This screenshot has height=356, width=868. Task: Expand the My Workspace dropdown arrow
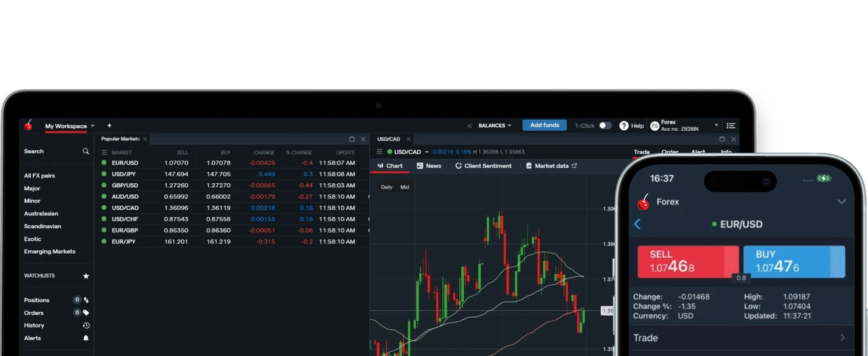tap(93, 126)
